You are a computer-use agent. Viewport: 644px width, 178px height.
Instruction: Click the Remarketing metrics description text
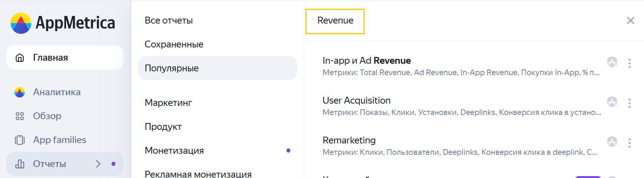coord(460,152)
